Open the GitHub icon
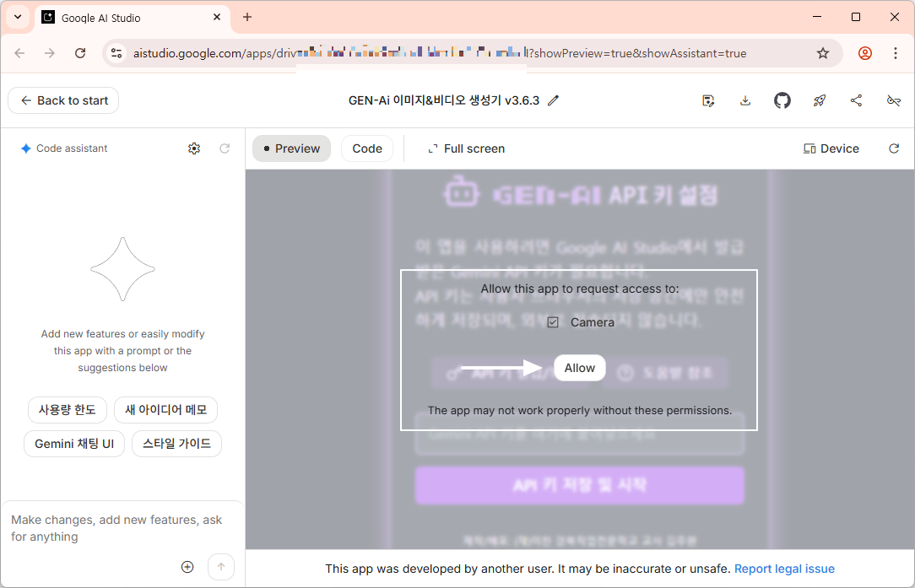The image size is (915, 588). (x=782, y=100)
